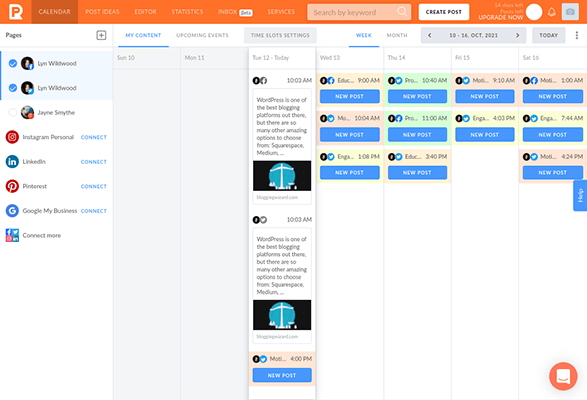New Post in Thursday 11:00 AM slot
587x400 pixels.
pyautogui.click(x=417, y=134)
